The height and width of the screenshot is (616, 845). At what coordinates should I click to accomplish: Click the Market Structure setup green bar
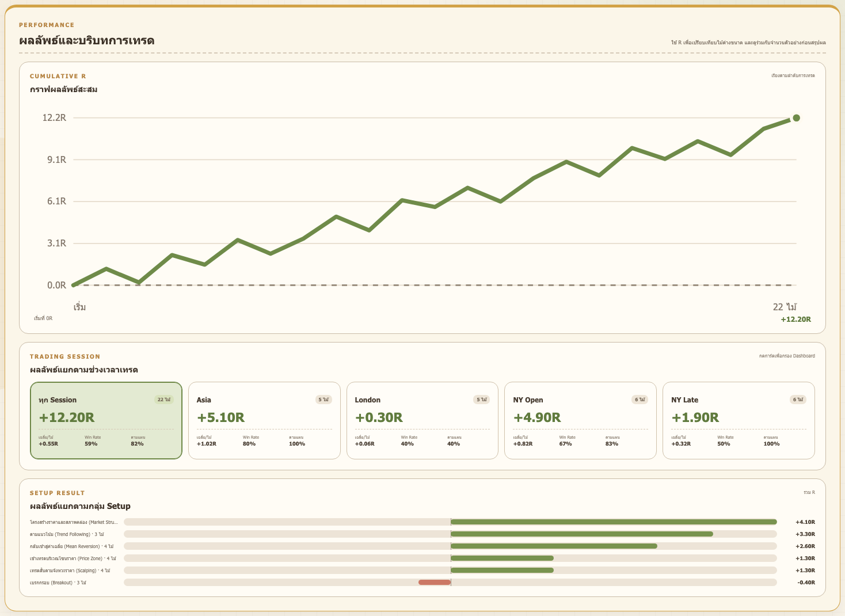614,522
